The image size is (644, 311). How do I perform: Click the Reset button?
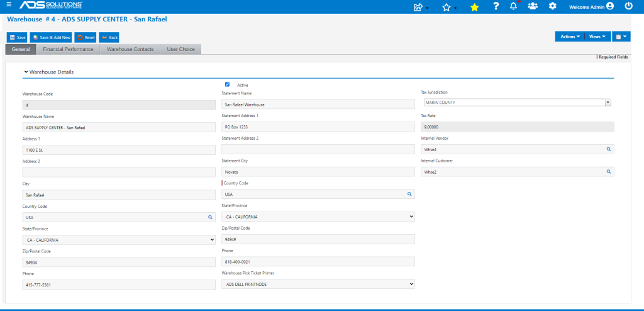coord(86,37)
